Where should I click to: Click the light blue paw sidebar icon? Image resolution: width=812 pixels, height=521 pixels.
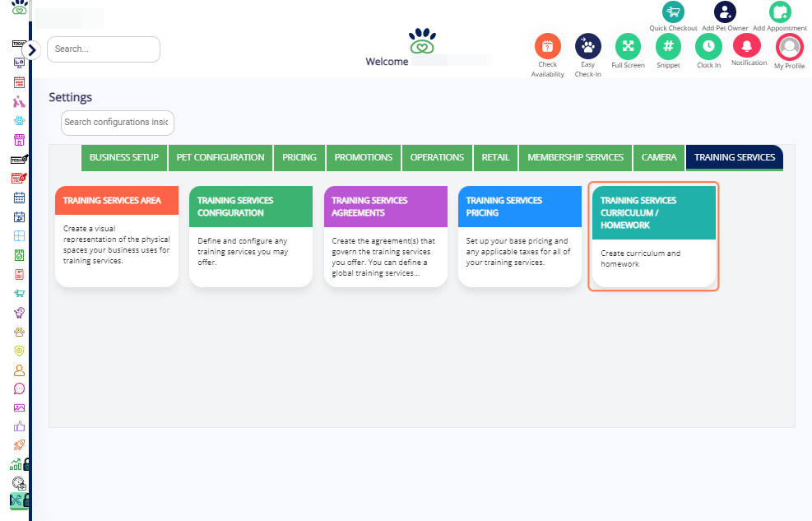(x=19, y=121)
